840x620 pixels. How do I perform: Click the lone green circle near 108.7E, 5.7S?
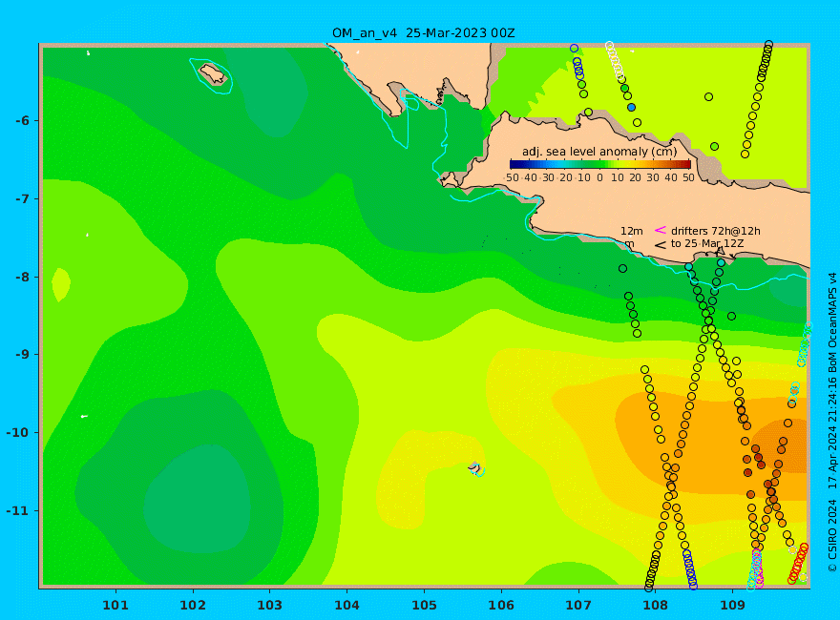[x=708, y=97]
